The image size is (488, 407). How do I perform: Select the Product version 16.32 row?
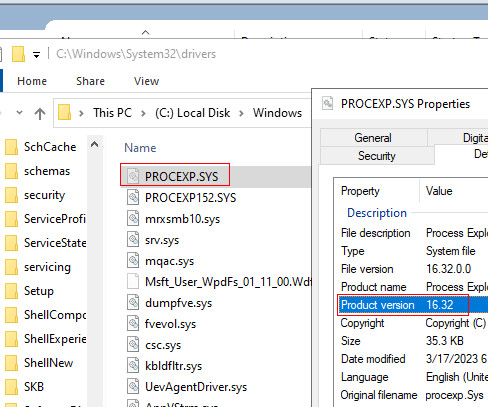(x=413, y=305)
